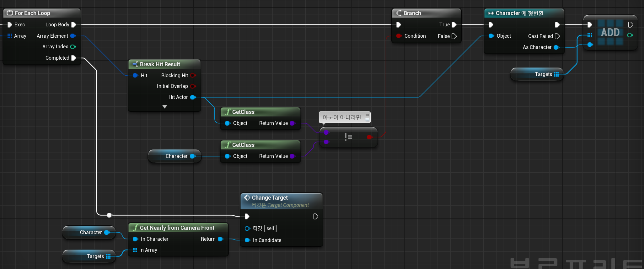Click the Change Target execution input pin
Image resolution: width=644 pixels, height=269 pixels.
(x=247, y=216)
